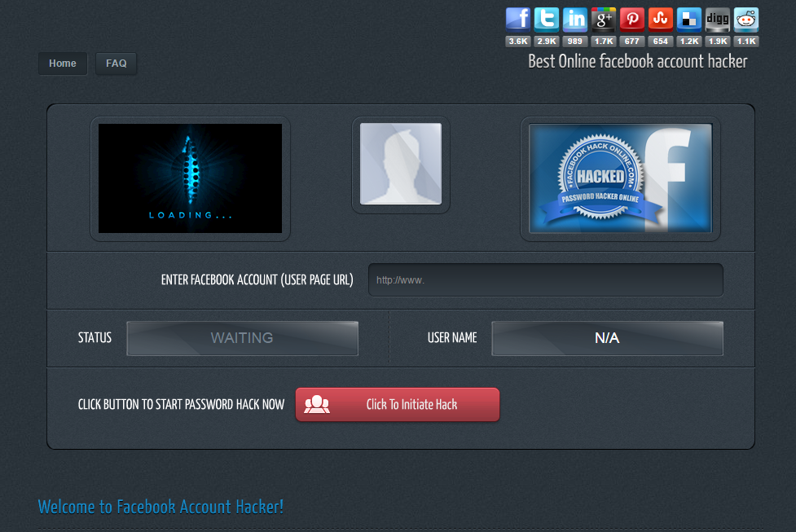Click the 677 Pinterest share count
Screen dimensions: 796x532
(x=632, y=41)
